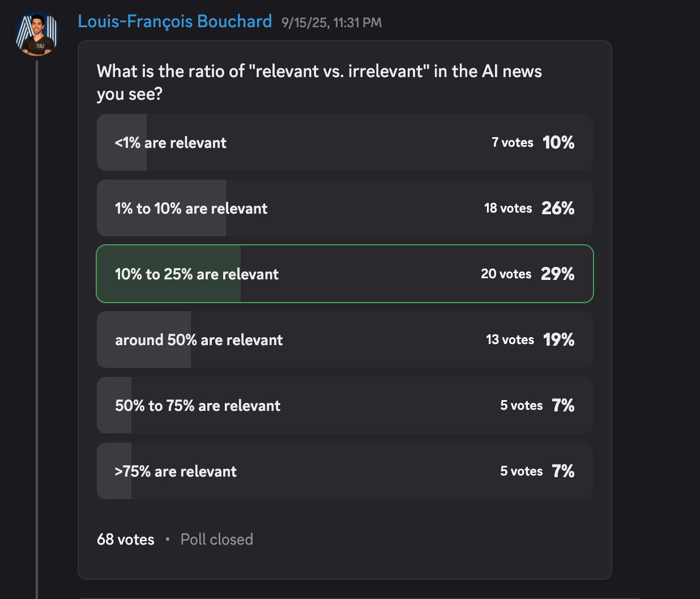Open the Louis-François Bouchard username profile

click(x=175, y=22)
